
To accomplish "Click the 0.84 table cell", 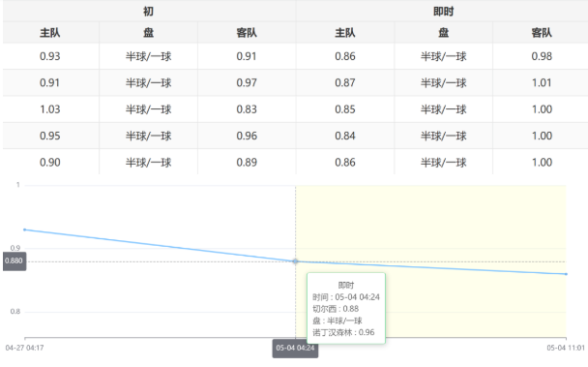I will 345,136.
